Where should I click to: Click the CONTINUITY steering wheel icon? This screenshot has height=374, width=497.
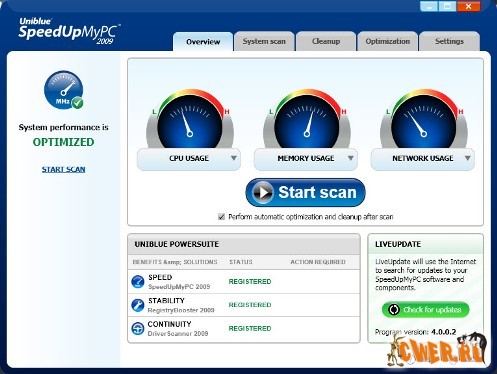138,328
